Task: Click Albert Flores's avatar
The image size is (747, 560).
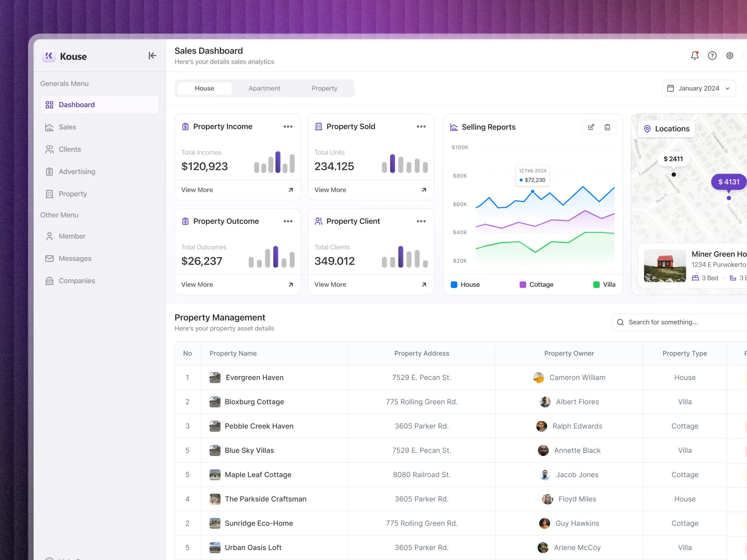Action: pos(545,402)
